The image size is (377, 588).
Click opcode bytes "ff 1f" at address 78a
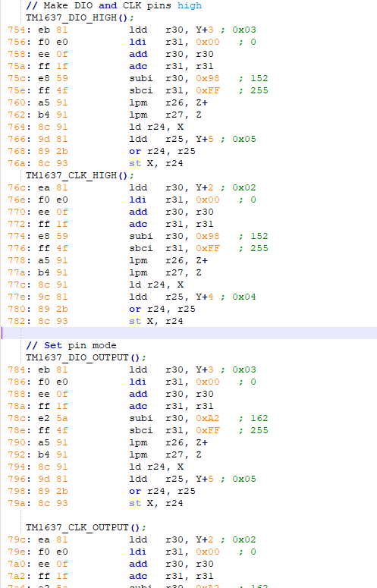click(x=53, y=406)
